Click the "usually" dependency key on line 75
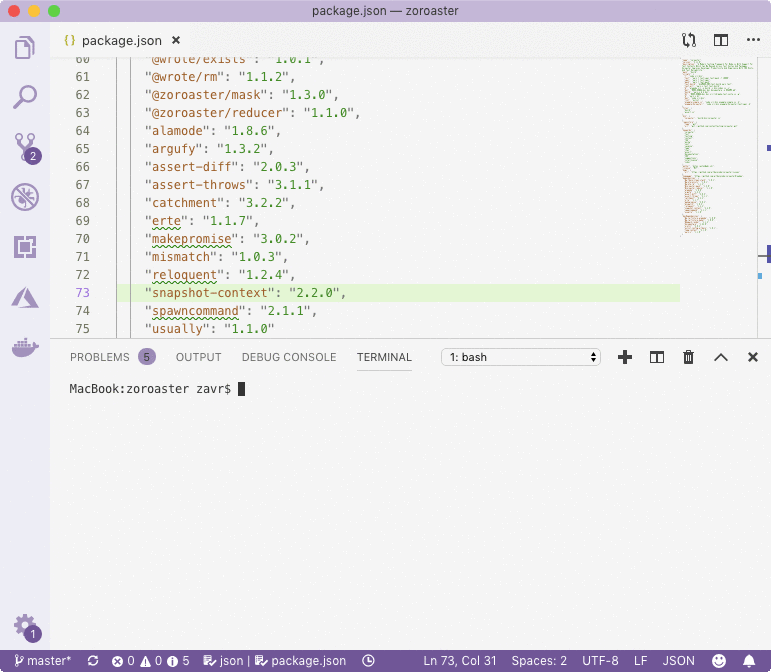771x672 pixels. 177,329
